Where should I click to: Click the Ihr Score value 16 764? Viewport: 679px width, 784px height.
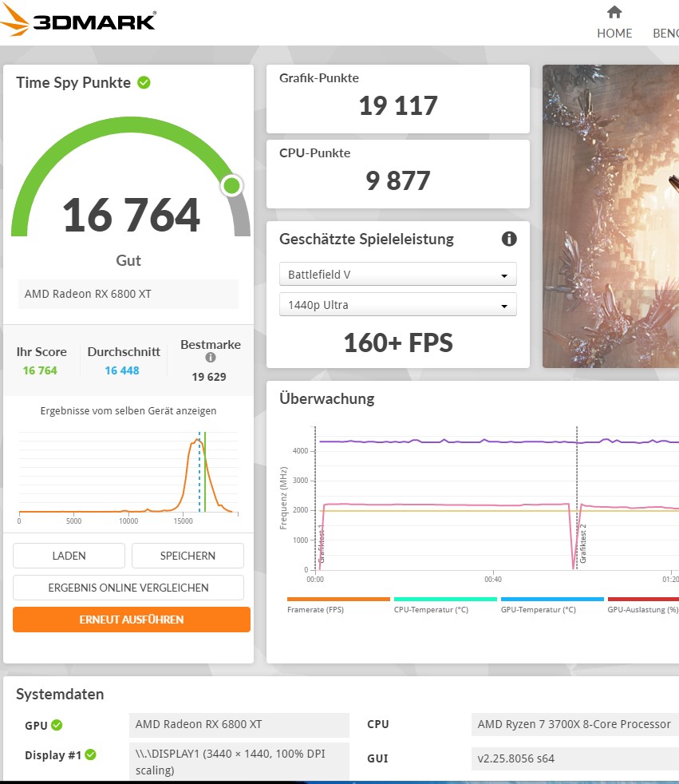tap(40, 370)
